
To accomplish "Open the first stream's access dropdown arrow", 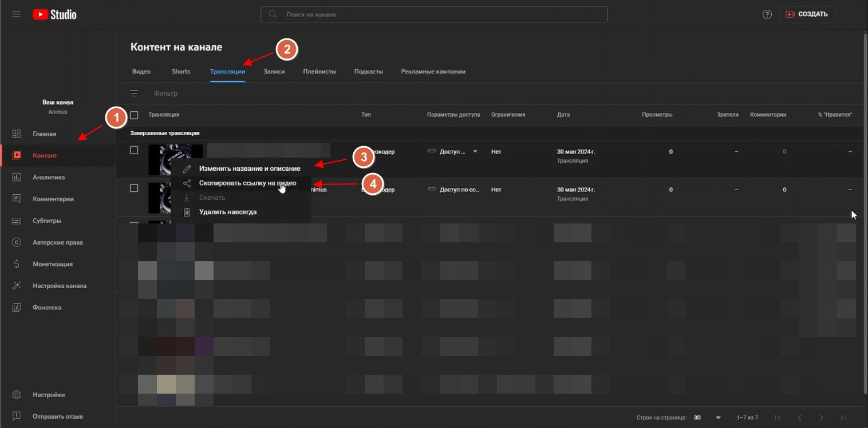I will pyautogui.click(x=475, y=152).
